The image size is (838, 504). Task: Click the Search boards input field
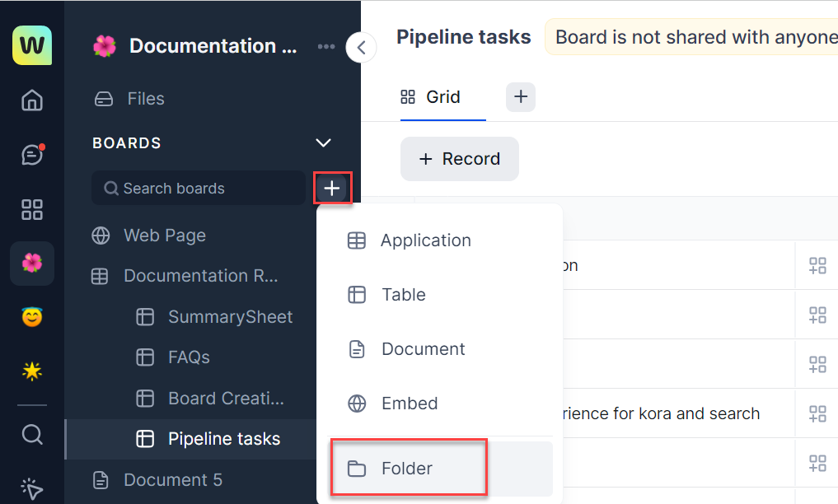point(198,189)
